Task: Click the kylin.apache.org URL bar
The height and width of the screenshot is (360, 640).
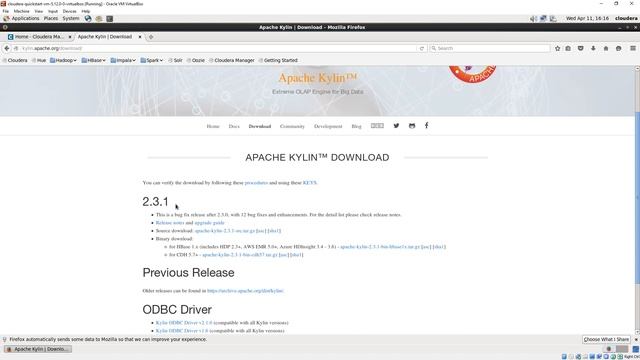Action: pyautogui.click(x=216, y=48)
